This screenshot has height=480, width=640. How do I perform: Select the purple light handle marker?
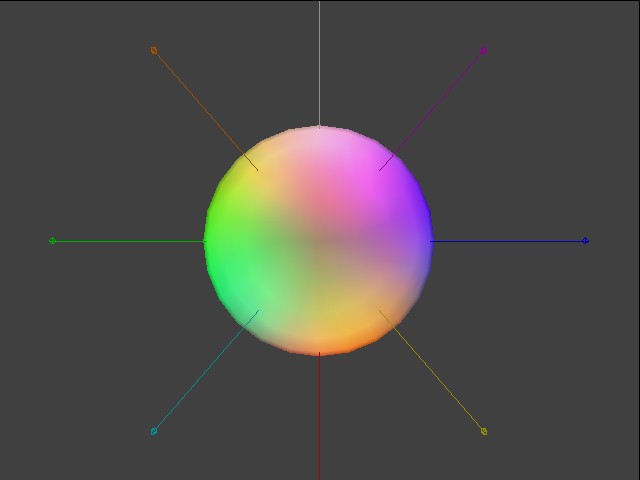point(484,50)
